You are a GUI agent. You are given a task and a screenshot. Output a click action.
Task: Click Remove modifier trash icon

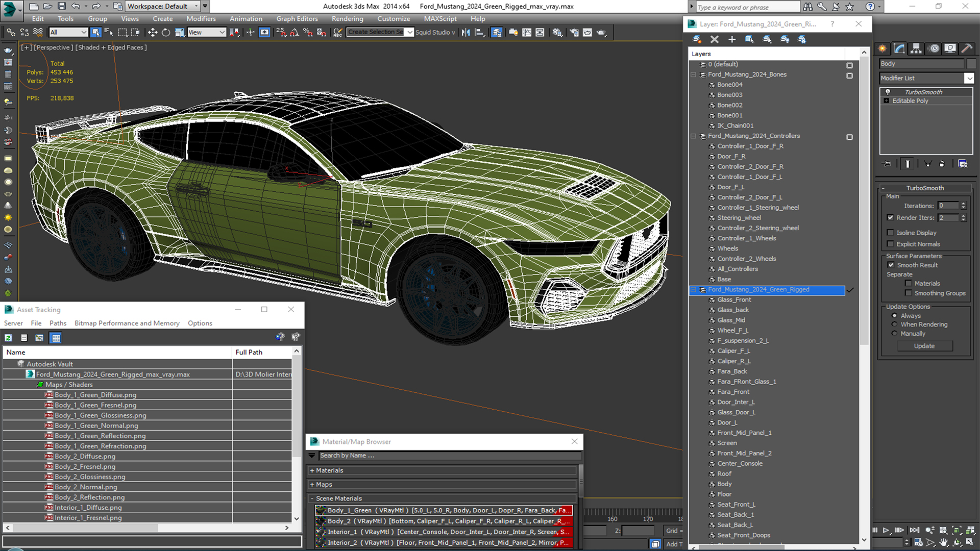942,164
